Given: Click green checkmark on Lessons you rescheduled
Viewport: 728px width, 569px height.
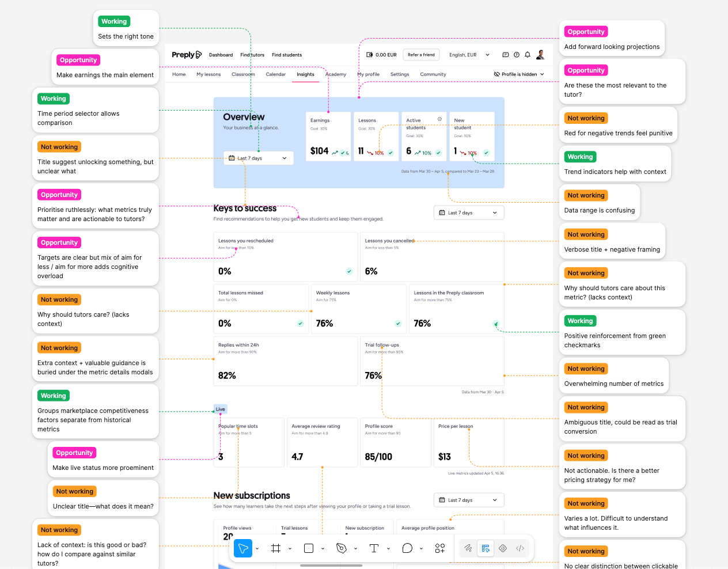Looking at the screenshot, I should coord(349,271).
